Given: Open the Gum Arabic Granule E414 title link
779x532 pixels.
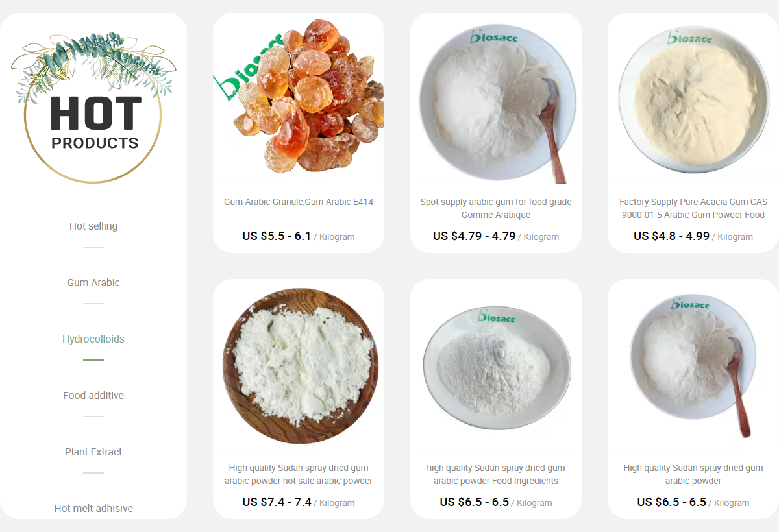Looking at the screenshot, I should click(299, 202).
